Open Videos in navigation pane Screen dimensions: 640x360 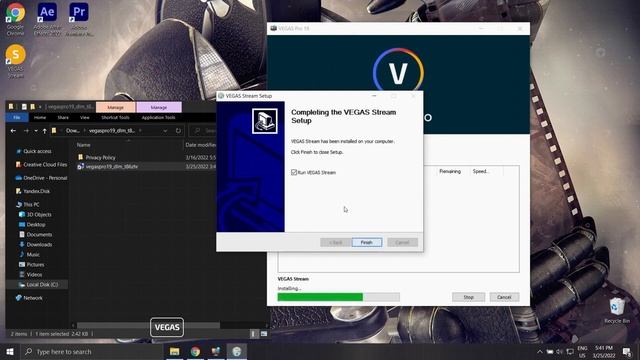(x=34, y=275)
